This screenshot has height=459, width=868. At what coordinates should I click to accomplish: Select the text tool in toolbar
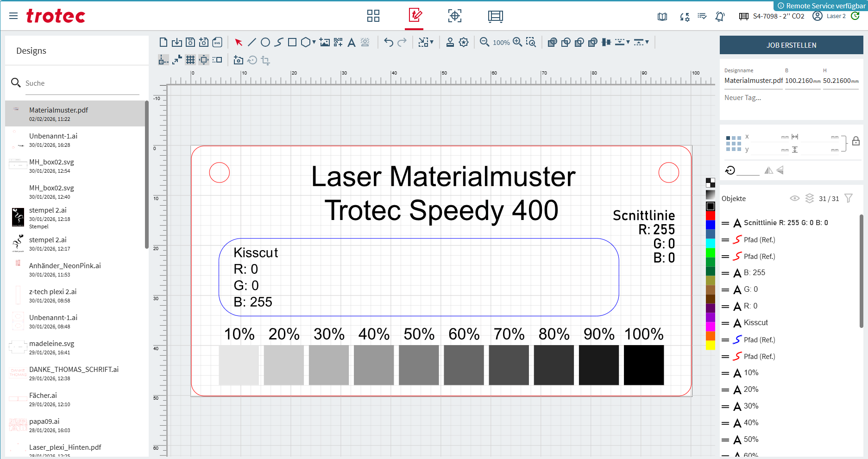(x=352, y=43)
